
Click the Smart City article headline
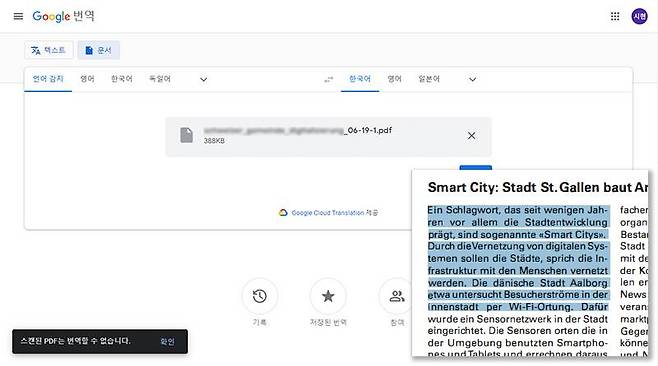[x=538, y=187]
